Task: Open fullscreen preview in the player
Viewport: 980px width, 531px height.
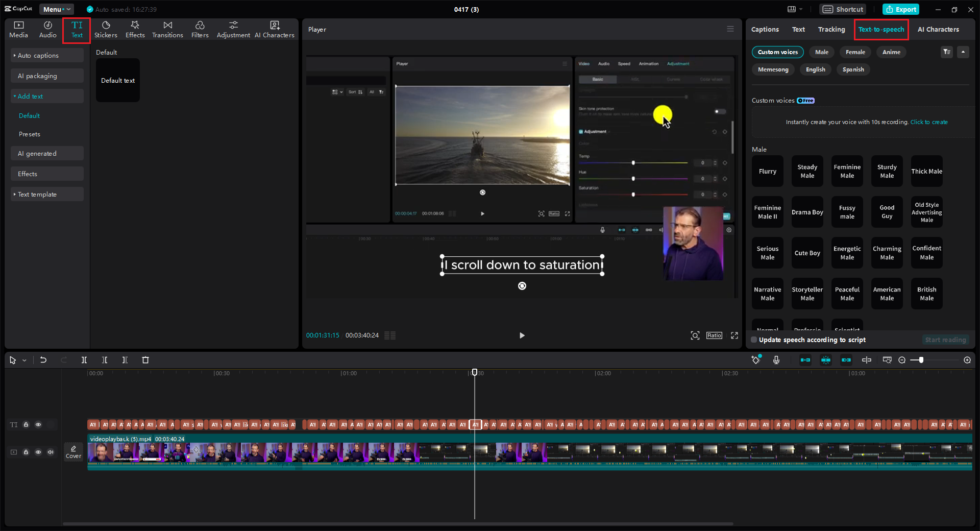Action: coord(734,335)
